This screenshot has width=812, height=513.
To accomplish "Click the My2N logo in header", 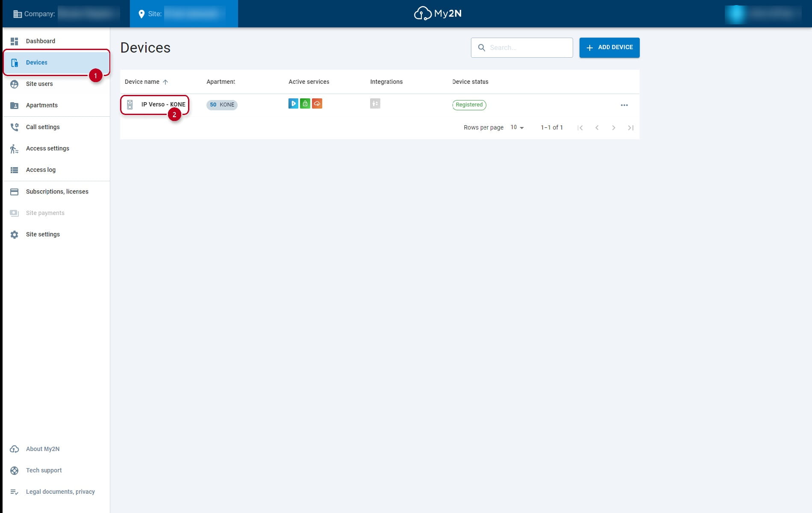I will pos(438,13).
